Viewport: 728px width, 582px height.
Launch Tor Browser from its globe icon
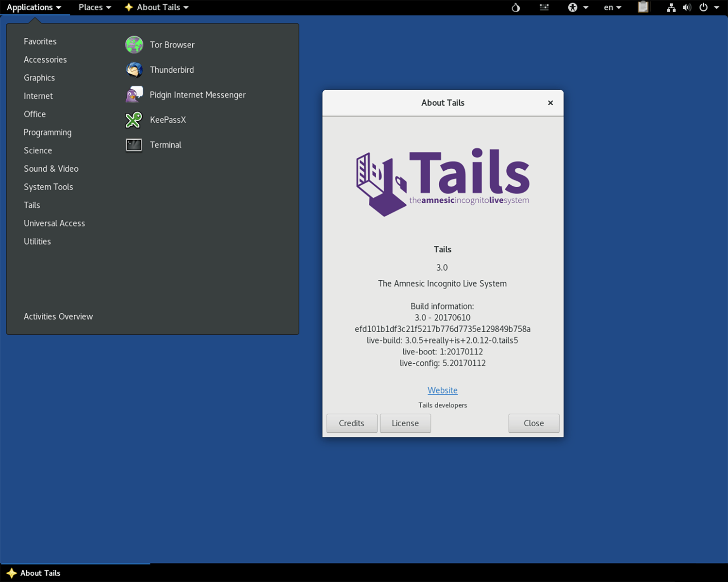click(x=134, y=45)
